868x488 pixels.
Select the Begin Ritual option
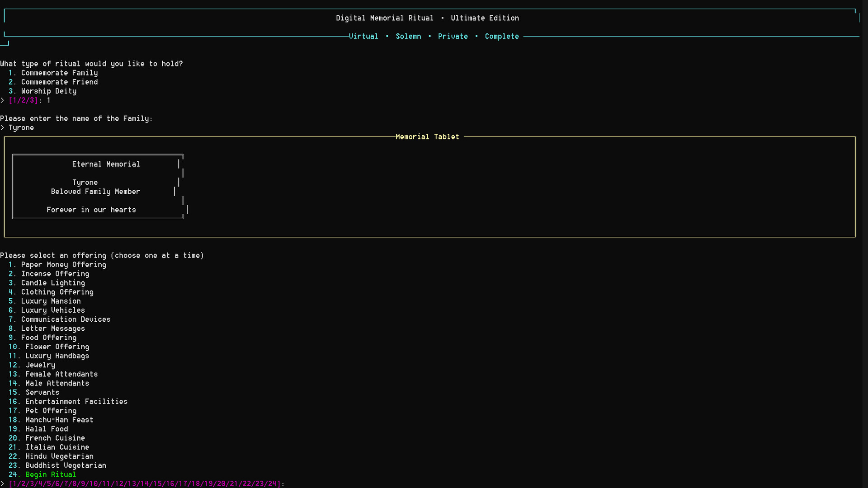tap(50, 474)
